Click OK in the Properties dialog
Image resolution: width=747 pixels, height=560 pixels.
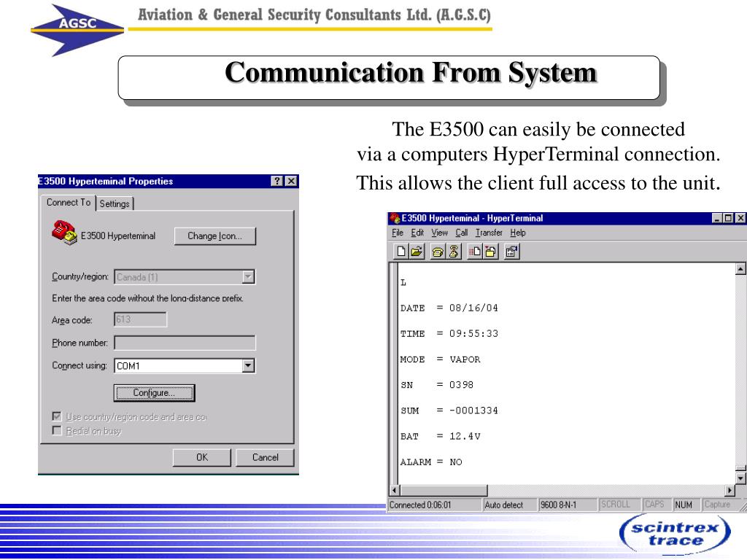tap(202, 457)
